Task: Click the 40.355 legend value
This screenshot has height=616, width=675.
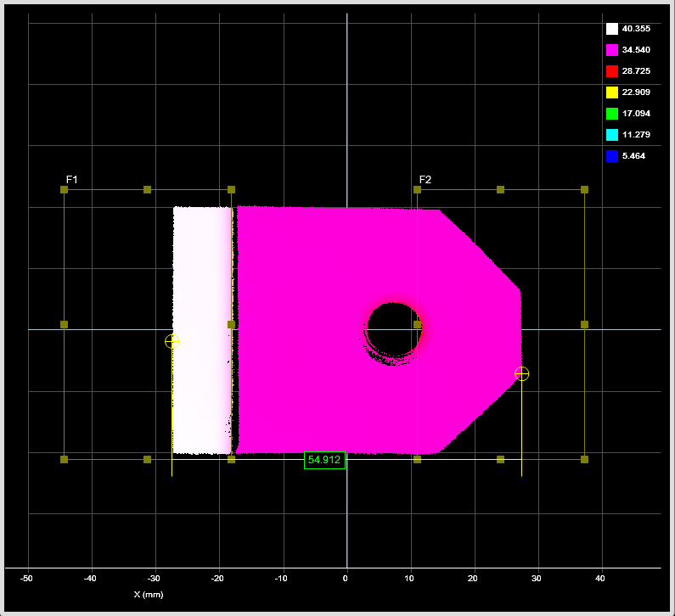Action: (x=636, y=29)
